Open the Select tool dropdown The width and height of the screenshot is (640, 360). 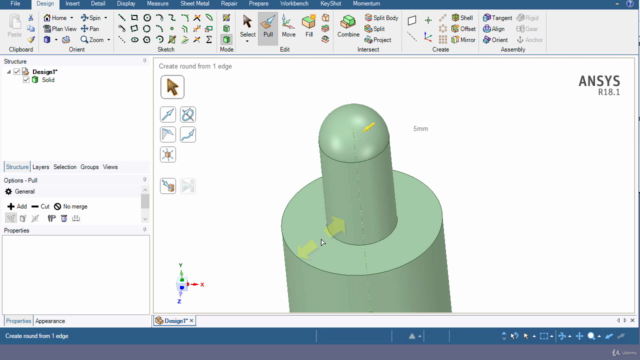(247, 41)
